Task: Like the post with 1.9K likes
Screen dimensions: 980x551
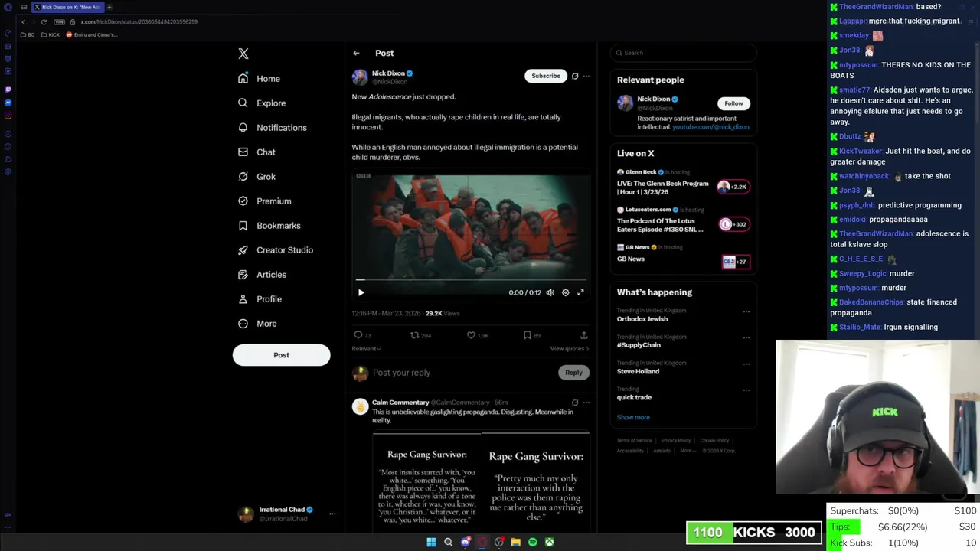Action: 478,335
